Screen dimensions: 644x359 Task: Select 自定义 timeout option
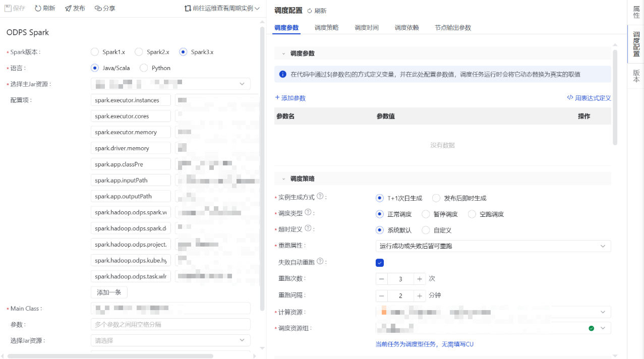coord(426,230)
